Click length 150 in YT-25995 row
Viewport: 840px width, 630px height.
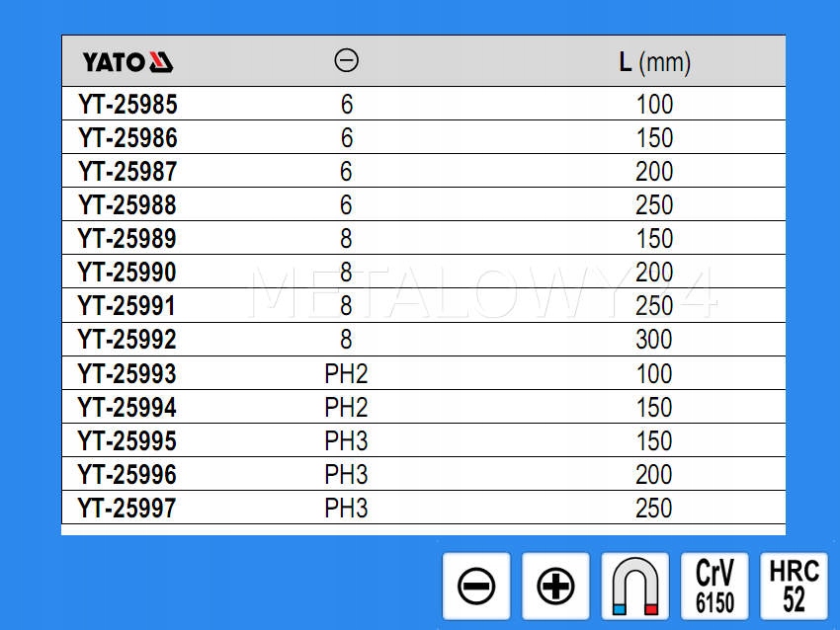tap(653, 441)
